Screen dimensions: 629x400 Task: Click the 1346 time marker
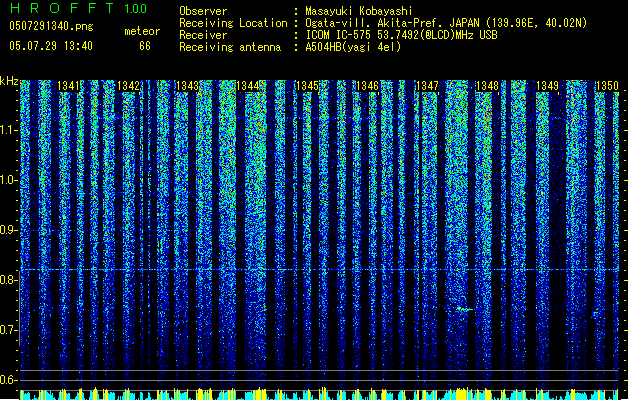[367, 86]
